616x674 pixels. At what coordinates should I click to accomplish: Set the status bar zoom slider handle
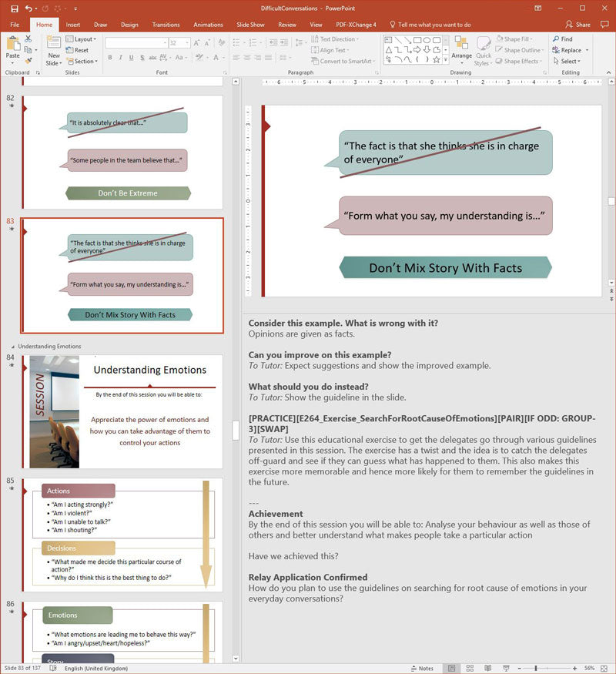click(536, 668)
